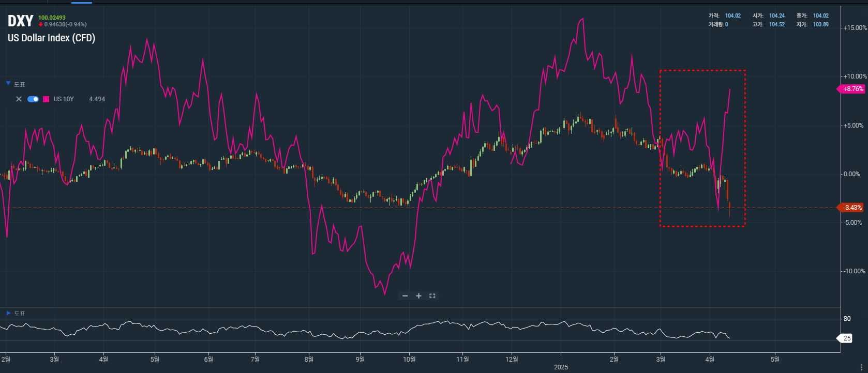Click the +15.00% label on price axis
Viewport: 868px width, 373px height.
(855, 28)
